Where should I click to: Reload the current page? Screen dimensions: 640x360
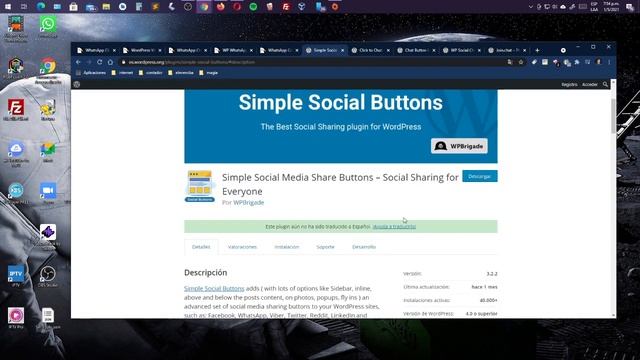pyautogui.click(x=100, y=62)
